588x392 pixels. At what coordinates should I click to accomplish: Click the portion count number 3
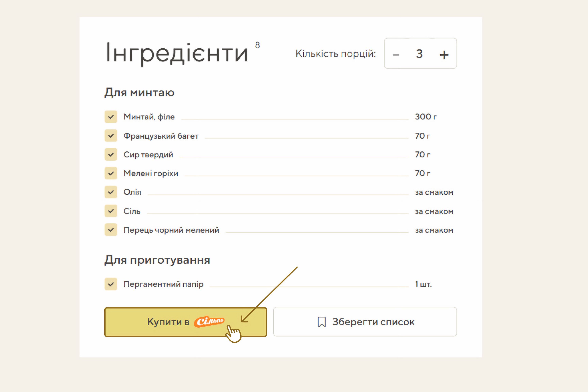[419, 54]
